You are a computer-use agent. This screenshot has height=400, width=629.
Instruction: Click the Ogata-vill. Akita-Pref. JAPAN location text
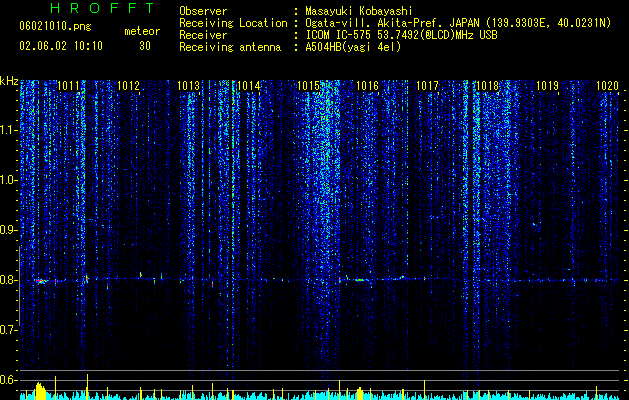click(x=458, y=23)
